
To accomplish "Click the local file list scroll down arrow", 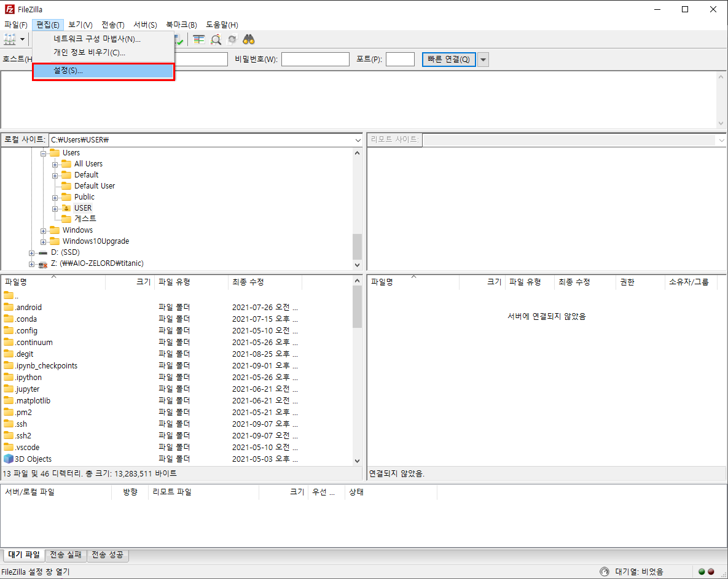I will point(357,460).
